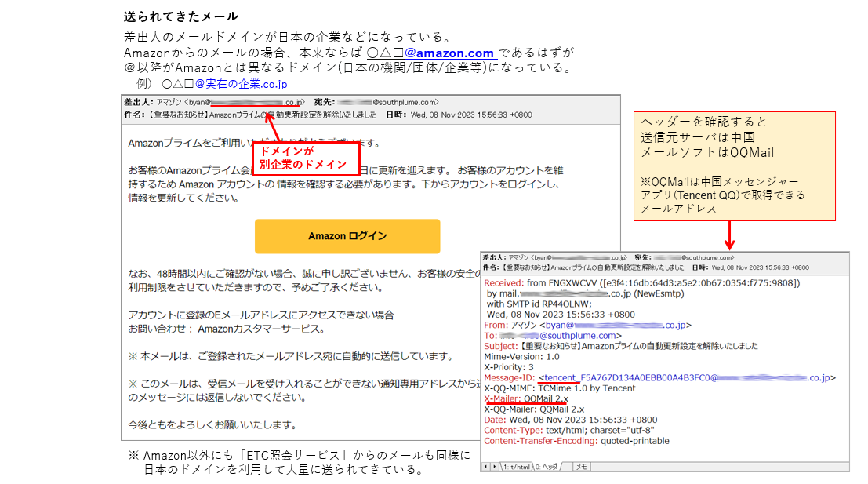Click the 差出人 sender in the header-view window
868x484 pixels.
click(568, 257)
